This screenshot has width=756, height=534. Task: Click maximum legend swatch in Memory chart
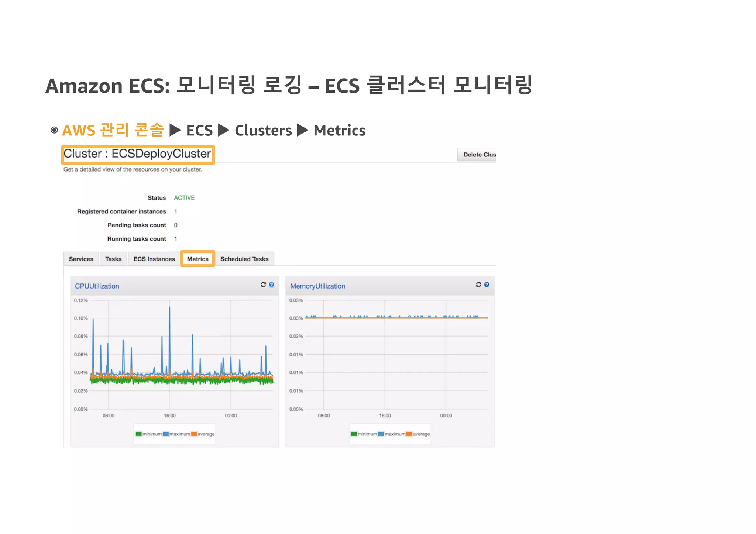click(x=381, y=434)
